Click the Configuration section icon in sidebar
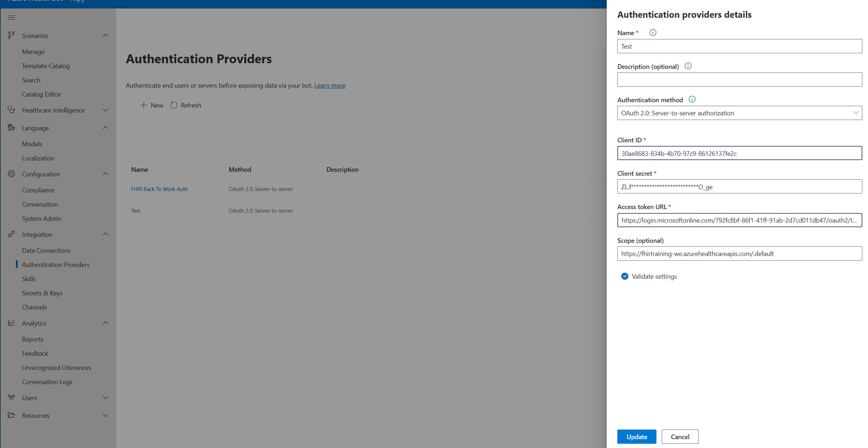 tap(11, 174)
